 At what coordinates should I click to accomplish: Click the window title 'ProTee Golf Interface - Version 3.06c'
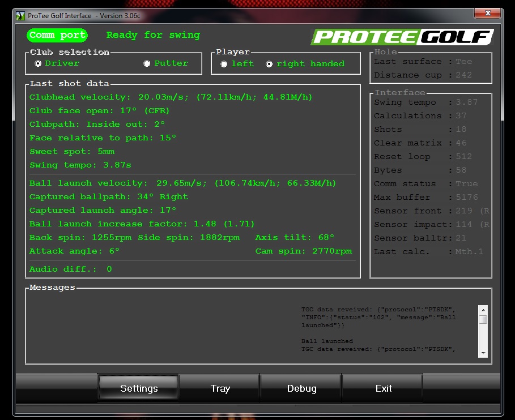coord(84,16)
